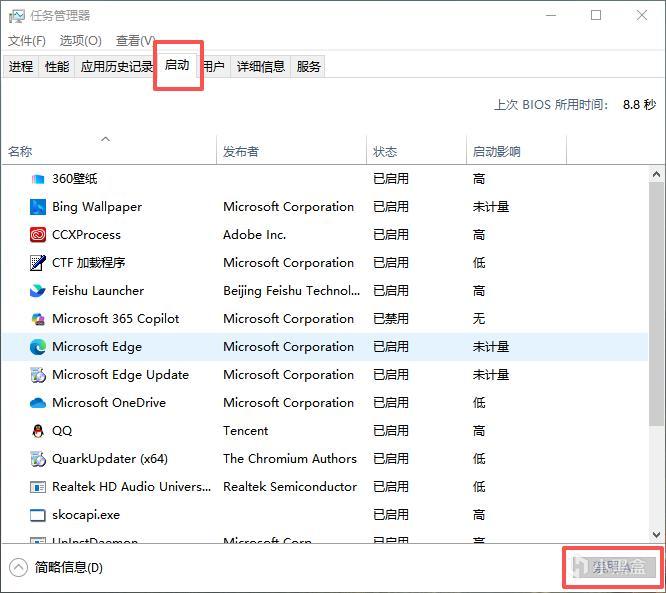The height and width of the screenshot is (593, 666).
Task: Click the 360壁纸 app icon
Action: (x=38, y=179)
